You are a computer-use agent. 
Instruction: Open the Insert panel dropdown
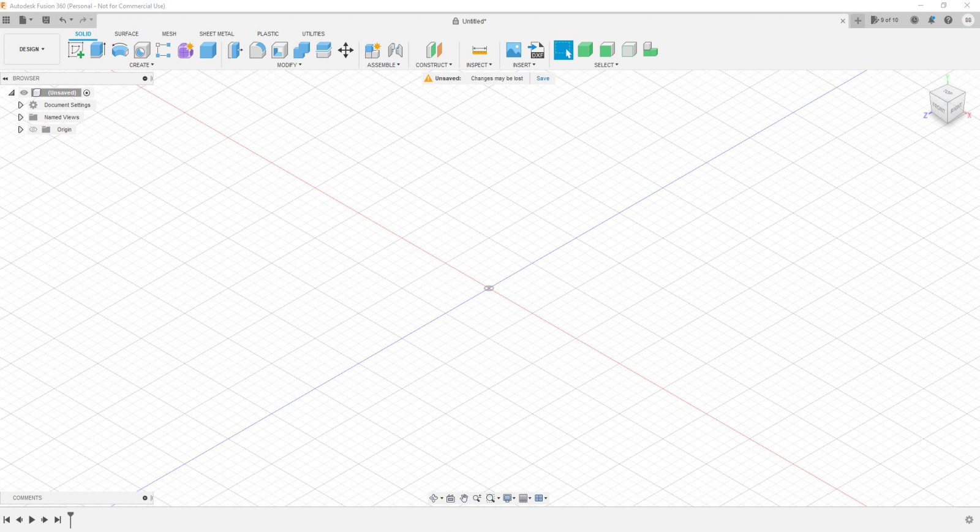[x=524, y=65]
